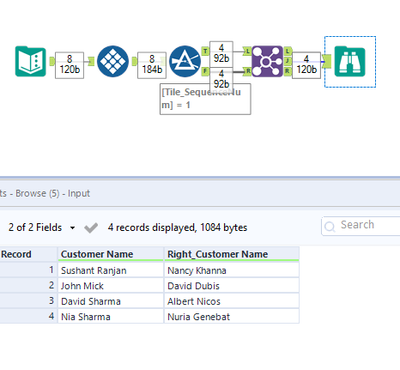Select the cell 'Albert Nicos'
Screen dimensions: 400x370
[x=231, y=301]
